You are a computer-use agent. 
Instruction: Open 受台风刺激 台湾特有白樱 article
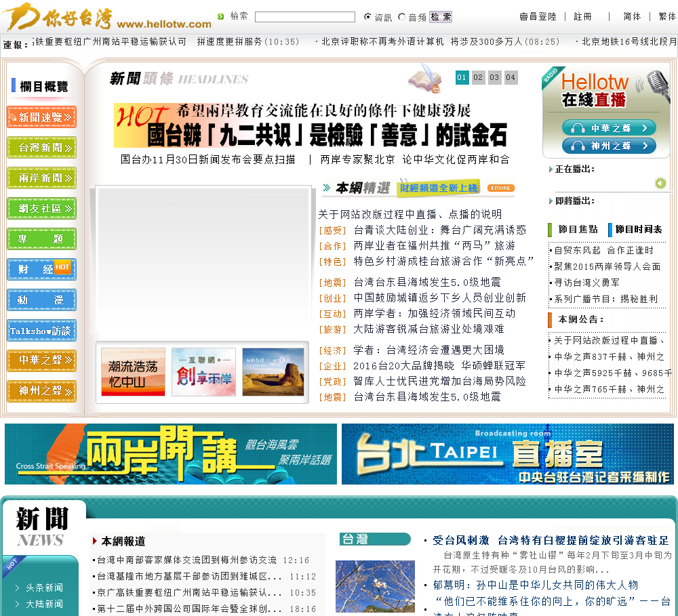point(551,540)
